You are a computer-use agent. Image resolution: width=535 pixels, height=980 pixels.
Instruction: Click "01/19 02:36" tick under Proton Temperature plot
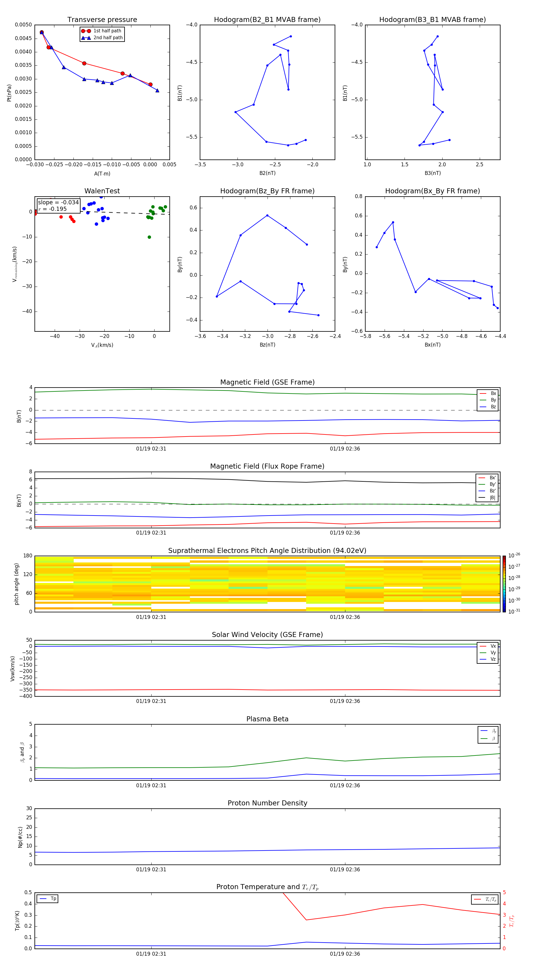coord(345,954)
